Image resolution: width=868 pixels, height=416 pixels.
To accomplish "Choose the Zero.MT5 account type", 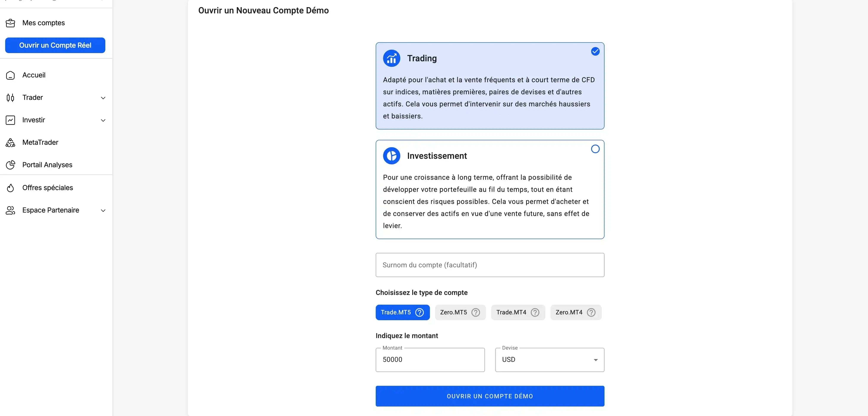I will point(460,312).
